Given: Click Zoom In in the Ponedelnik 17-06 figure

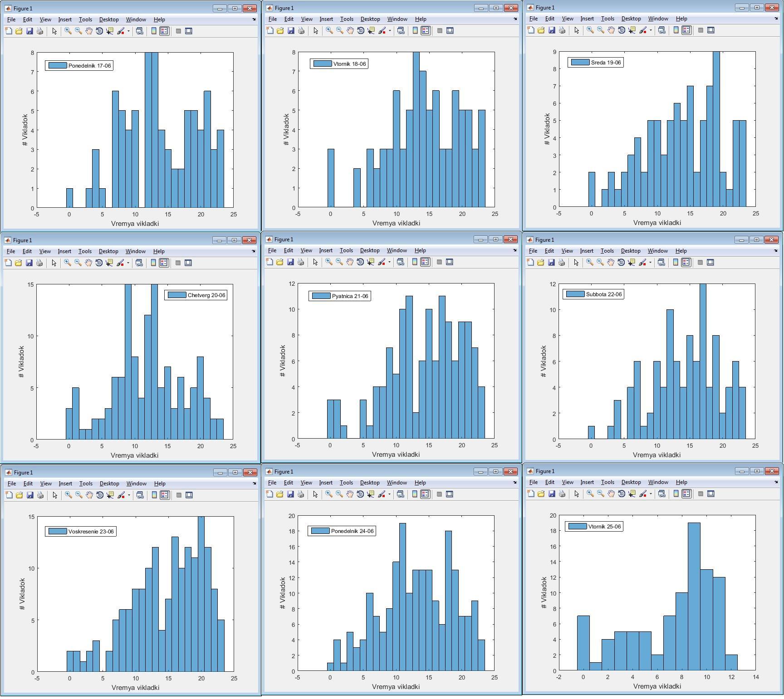Looking at the screenshot, I should coord(68,31).
